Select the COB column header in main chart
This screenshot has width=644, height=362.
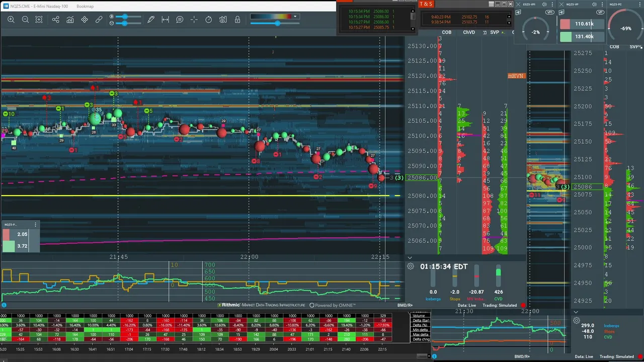(x=446, y=33)
